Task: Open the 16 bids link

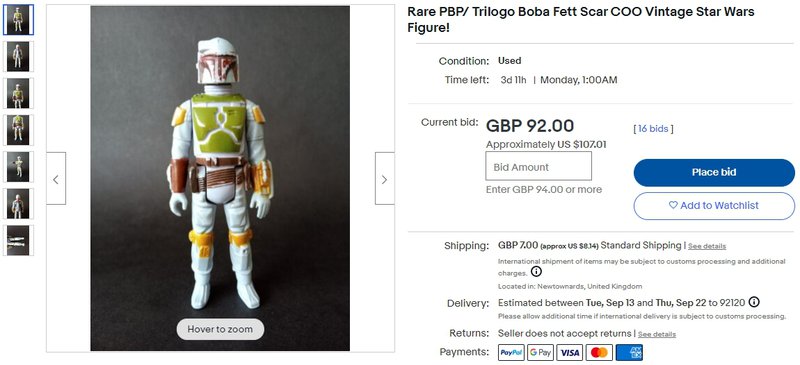Action: click(653, 129)
